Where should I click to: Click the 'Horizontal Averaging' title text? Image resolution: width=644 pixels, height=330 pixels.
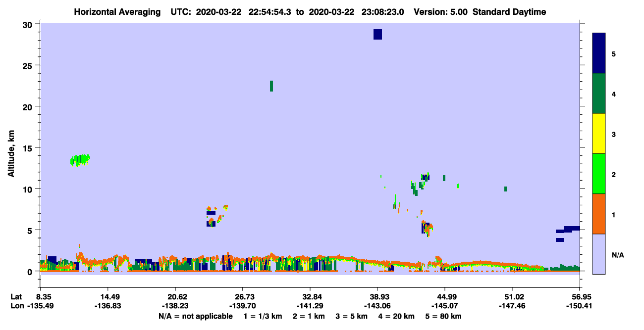pyautogui.click(x=117, y=12)
